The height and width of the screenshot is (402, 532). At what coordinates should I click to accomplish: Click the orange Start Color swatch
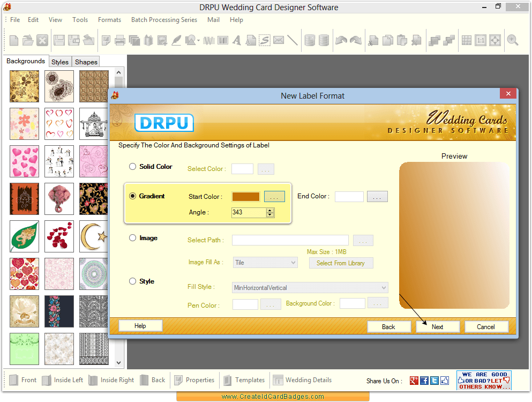(246, 197)
